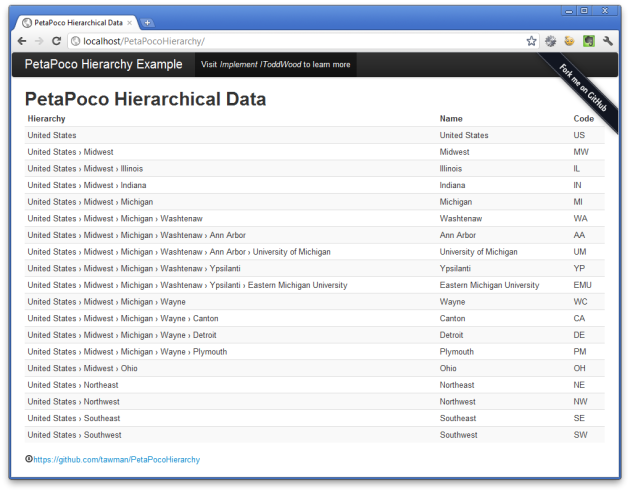The image size is (630, 492).
Task: Click the SW code cell
Action: [580, 435]
